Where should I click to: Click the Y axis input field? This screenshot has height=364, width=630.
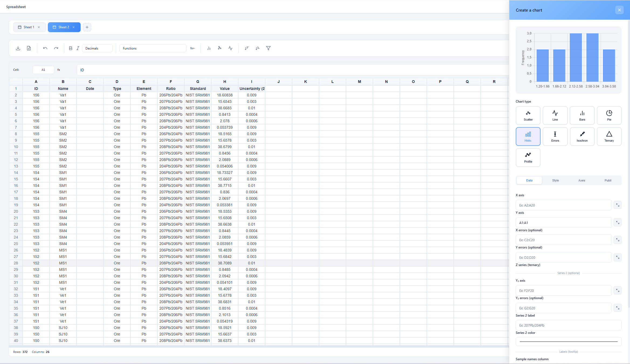click(563, 223)
